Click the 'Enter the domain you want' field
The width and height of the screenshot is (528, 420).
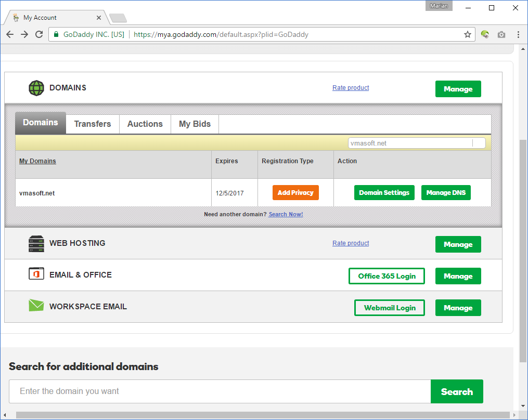220,391
